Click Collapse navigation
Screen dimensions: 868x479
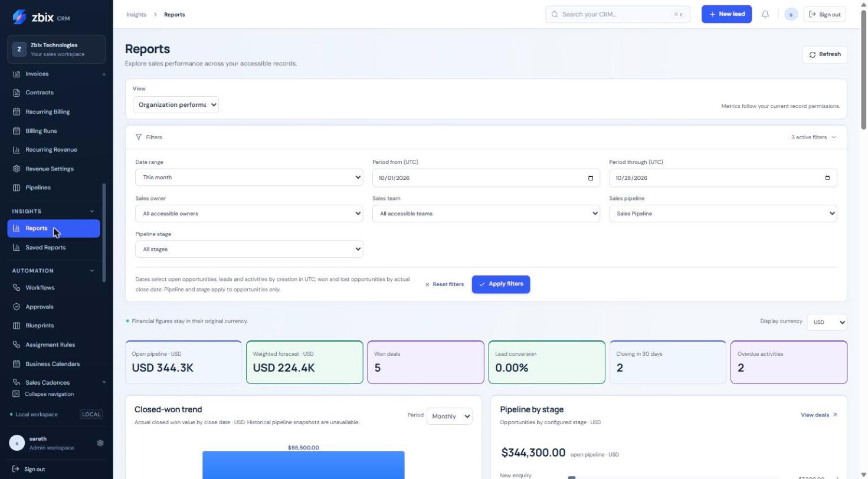tap(43, 394)
